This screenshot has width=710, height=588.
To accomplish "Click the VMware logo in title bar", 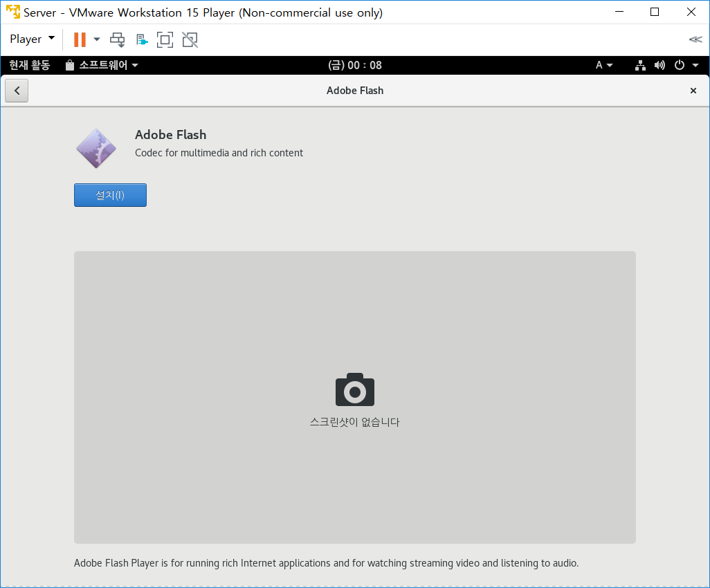I will click(x=13, y=12).
